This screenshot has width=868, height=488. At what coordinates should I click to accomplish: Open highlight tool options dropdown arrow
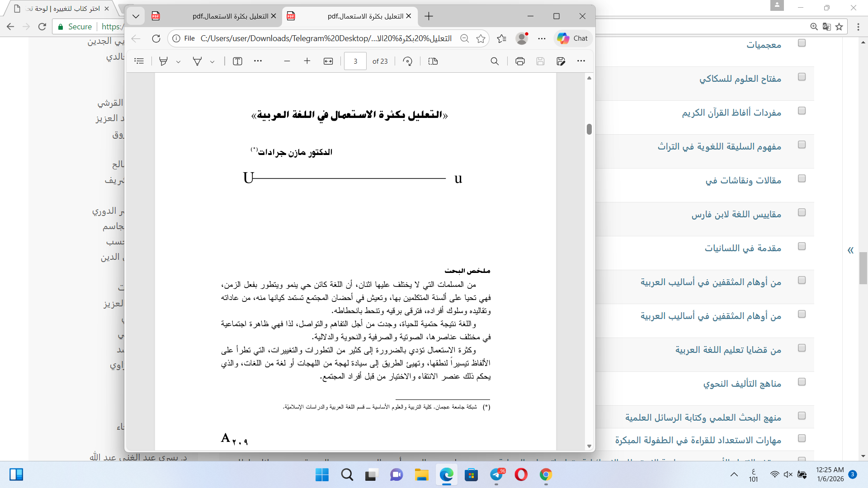click(x=178, y=61)
